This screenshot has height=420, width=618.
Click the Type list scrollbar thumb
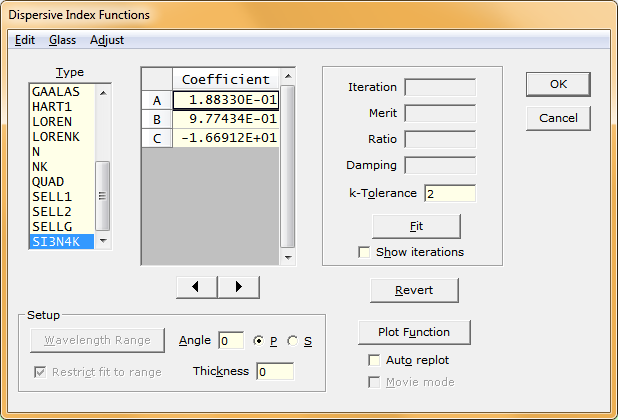click(102, 196)
